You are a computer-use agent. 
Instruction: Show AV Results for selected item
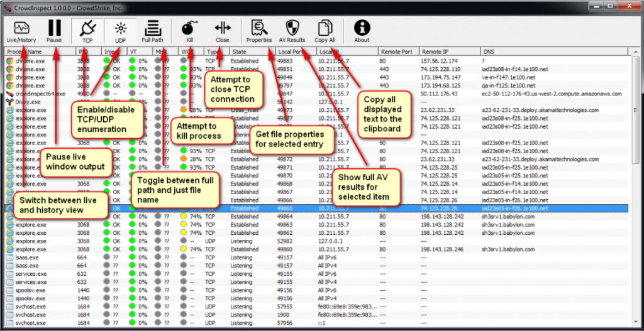292,31
